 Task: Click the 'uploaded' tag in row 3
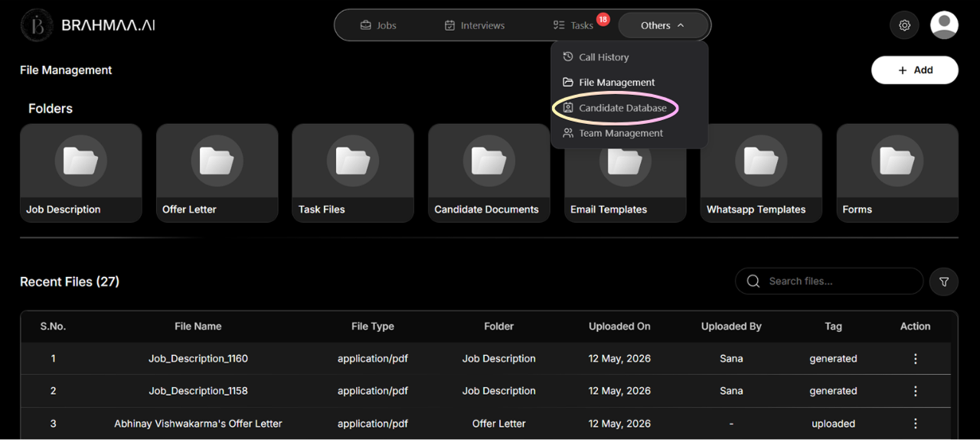pyautogui.click(x=834, y=423)
